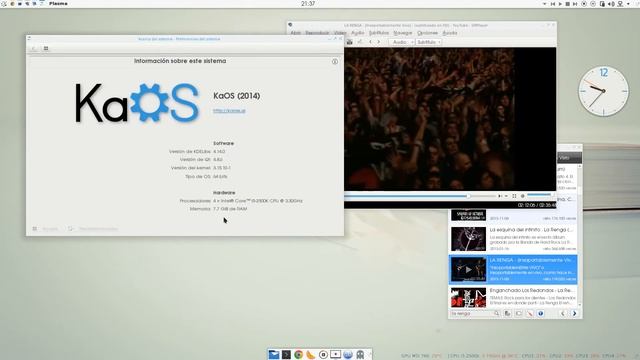Viewport: 640px width, 360px height.
Task: Click the search magnifier icon in YouTube browser
Action: pyautogui.click(x=497, y=313)
